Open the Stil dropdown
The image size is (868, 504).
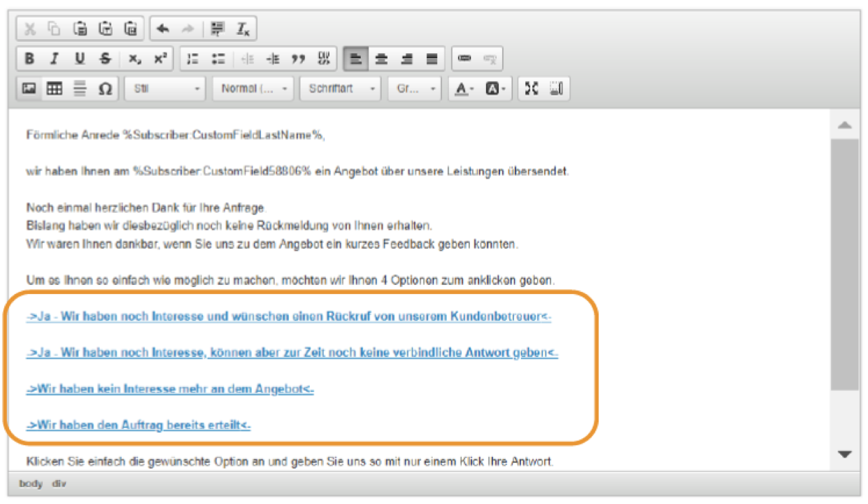(166, 89)
